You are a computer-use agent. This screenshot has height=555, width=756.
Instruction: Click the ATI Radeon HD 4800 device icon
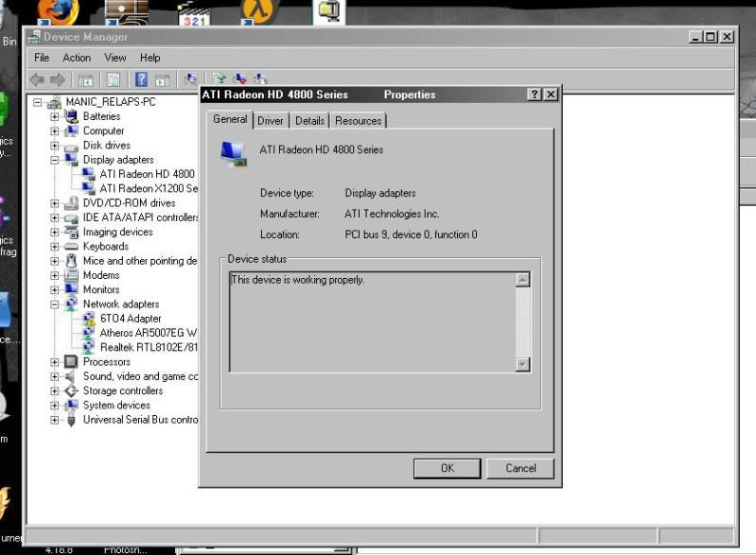coord(89,174)
